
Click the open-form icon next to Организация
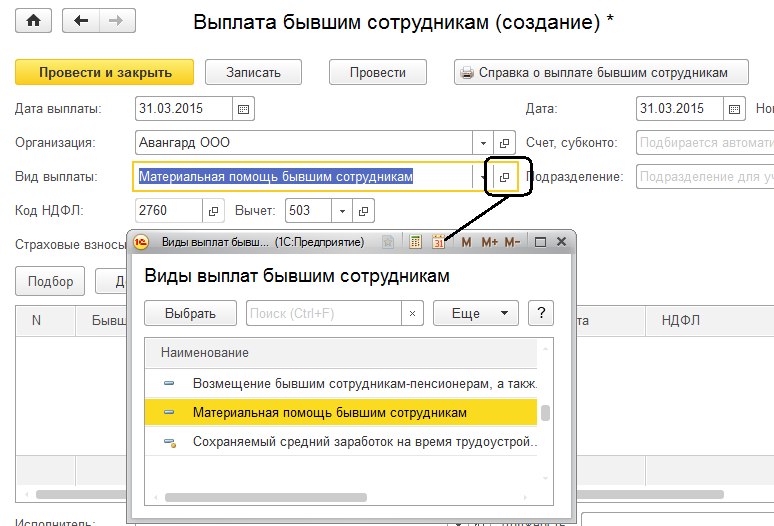tap(505, 143)
